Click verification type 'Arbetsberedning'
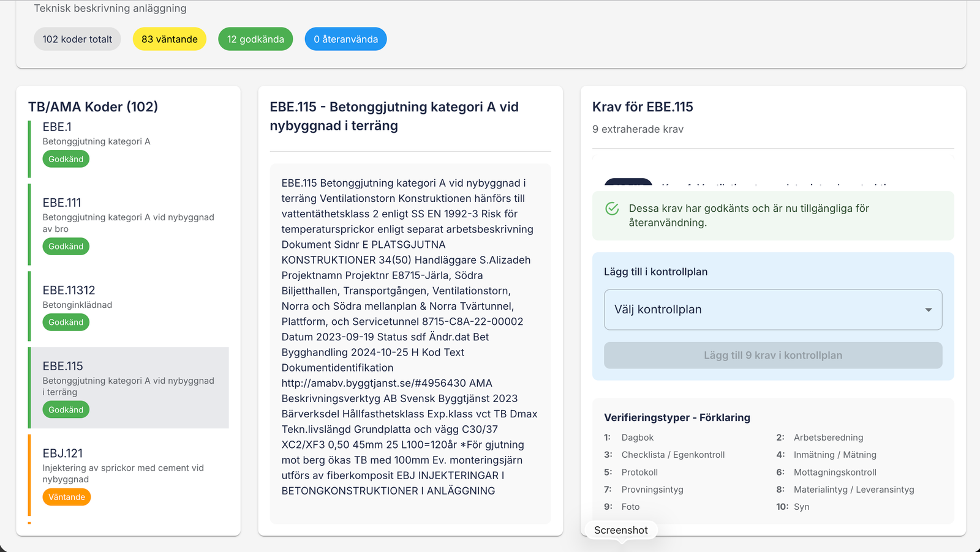Image resolution: width=980 pixels, height=552 pixels. click(x=828, y=438)
